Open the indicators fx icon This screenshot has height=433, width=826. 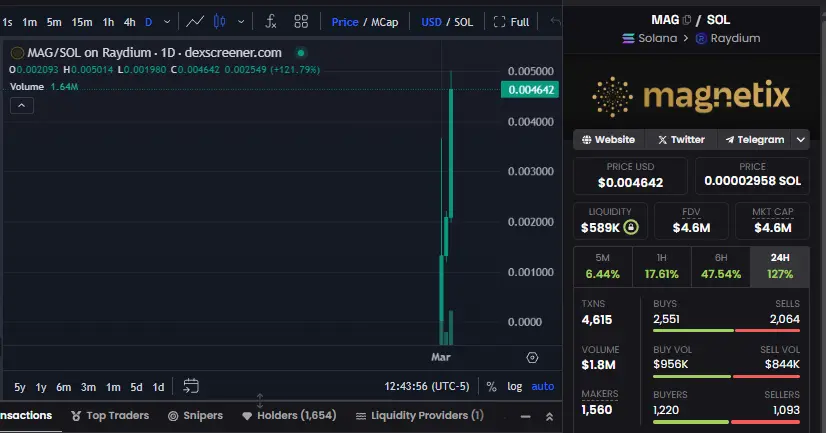point(270,22)
